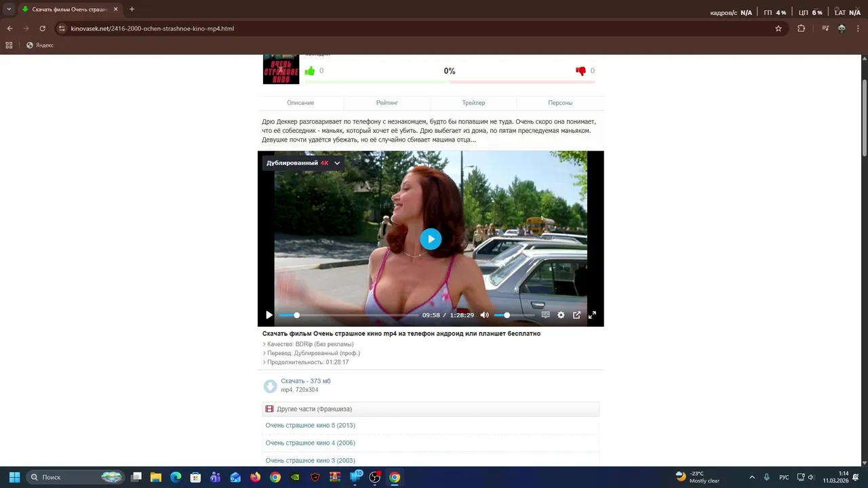This screenshot has height=488, width=868.
Task: Open the clock showing 1:14
Action: tap(836, 477)
